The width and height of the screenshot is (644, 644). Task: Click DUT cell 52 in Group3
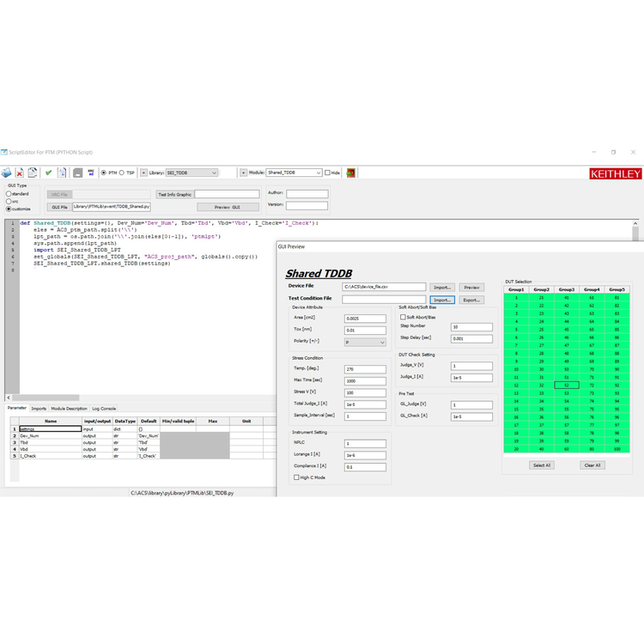[x=567, y=386]
